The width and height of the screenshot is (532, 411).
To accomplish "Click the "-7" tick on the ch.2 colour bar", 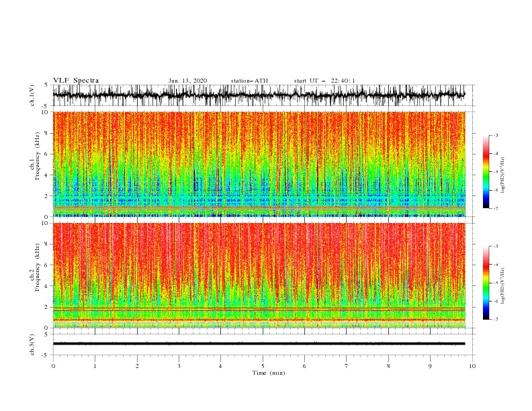I will [x=495, y=320].
